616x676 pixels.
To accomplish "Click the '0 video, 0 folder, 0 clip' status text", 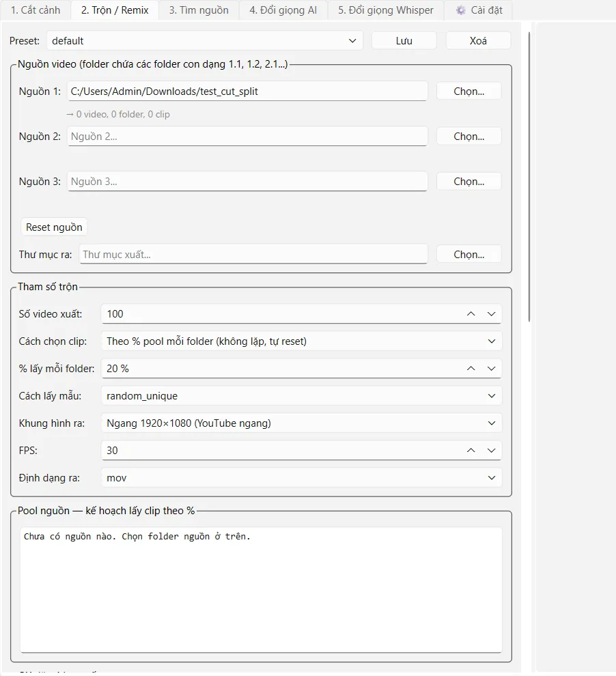I will coord(118,114).
